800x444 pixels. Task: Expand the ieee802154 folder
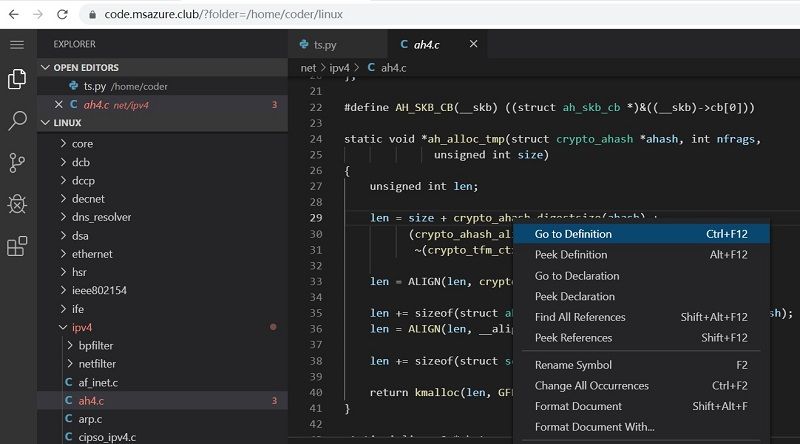63,290
